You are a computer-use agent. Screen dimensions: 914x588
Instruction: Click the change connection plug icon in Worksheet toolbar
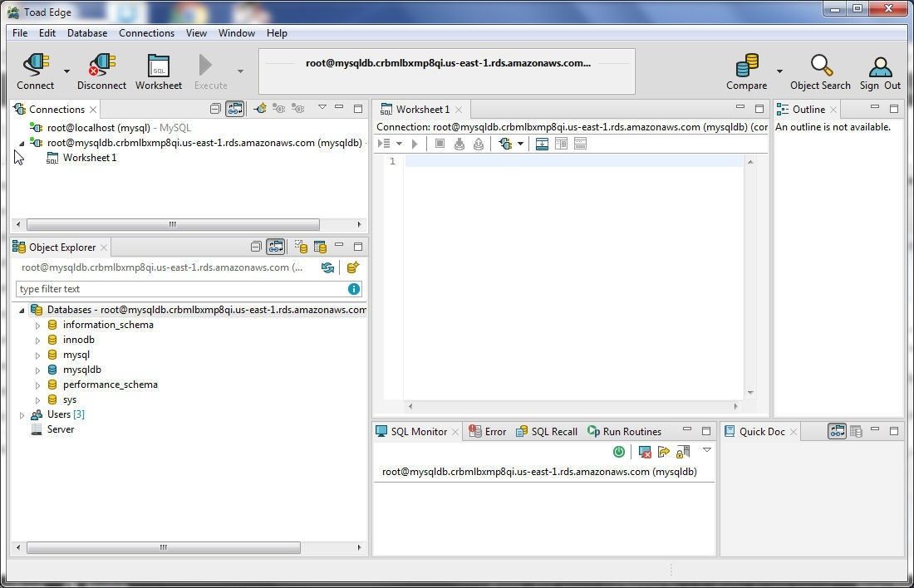pyautogui.click(x=505, y=144)
